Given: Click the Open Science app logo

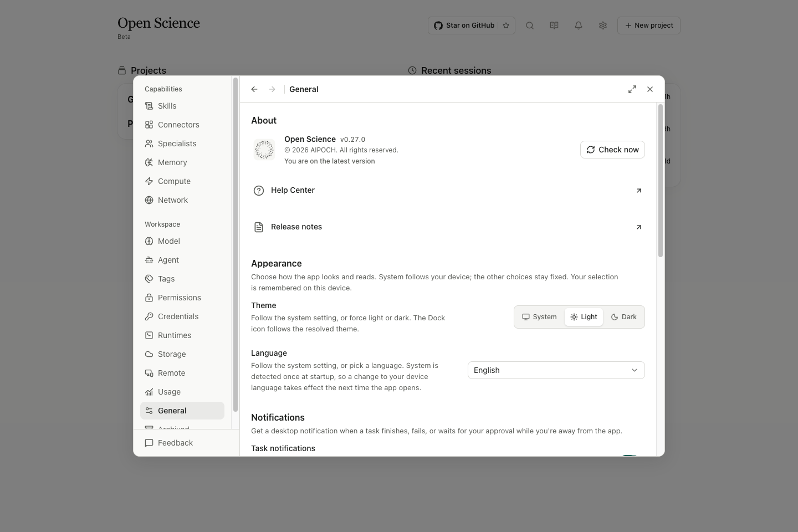Looking at the screenshot, I should pyautogui.click(x=264, y=150).
